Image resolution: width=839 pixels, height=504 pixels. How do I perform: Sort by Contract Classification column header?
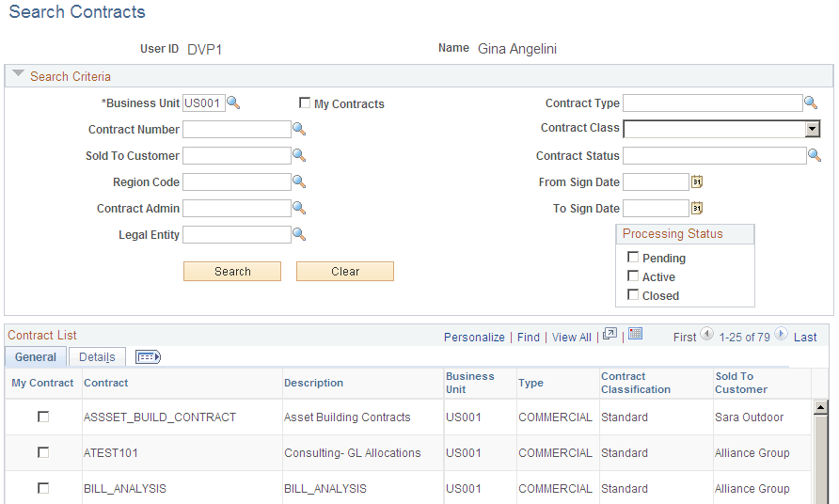click(x=636, y=383)
